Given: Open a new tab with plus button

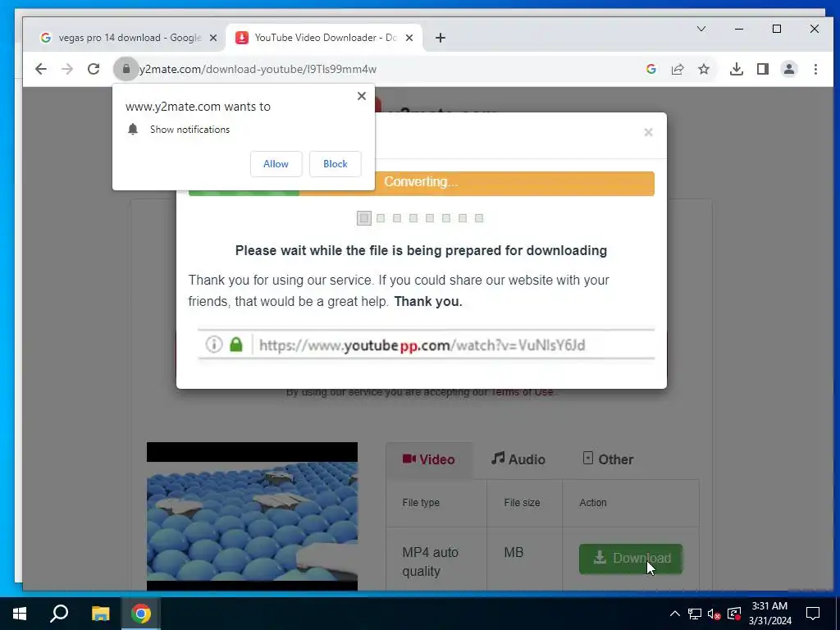Looking at the screenshot, I should [441, 38].
